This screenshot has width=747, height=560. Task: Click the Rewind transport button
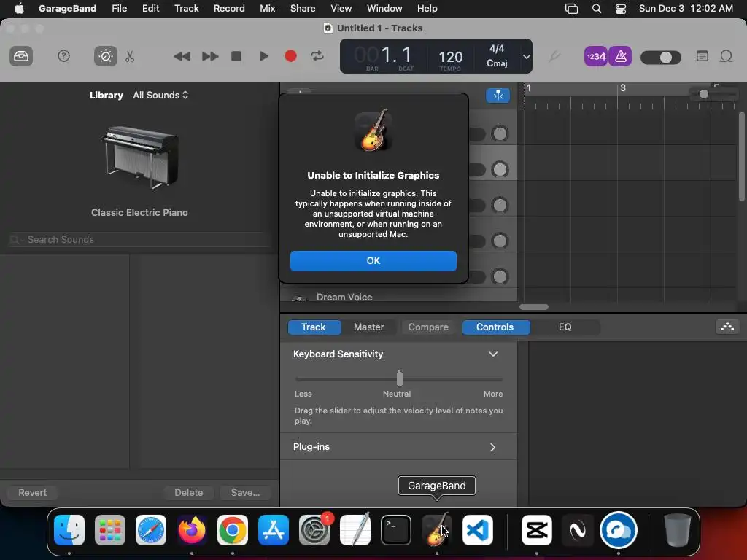pyautogui.click(x=182, y=57)
